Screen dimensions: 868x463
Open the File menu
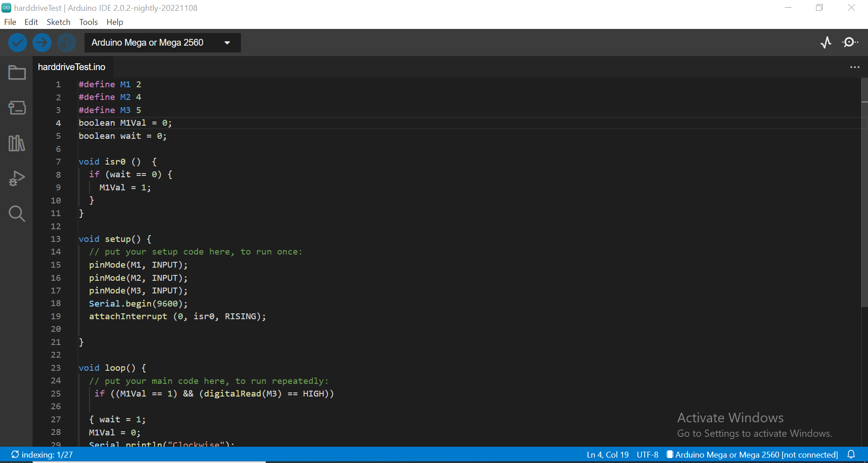[x=10, y=22]
